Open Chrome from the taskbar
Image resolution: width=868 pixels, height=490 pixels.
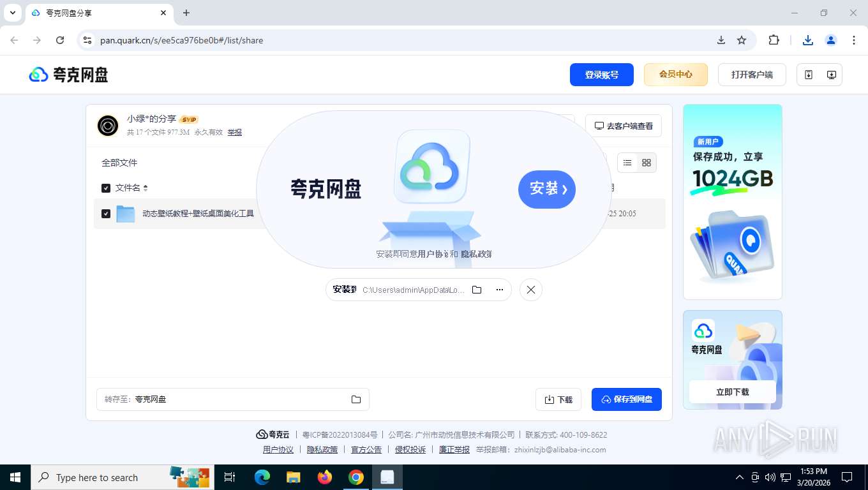[356, 477]
